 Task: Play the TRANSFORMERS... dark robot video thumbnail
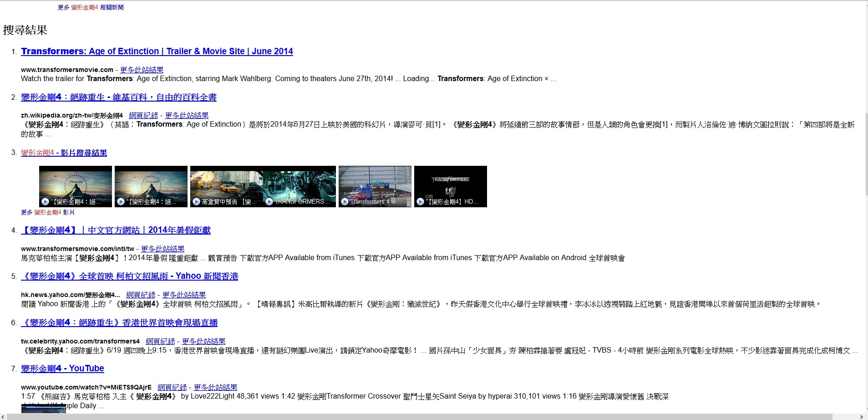299,186
